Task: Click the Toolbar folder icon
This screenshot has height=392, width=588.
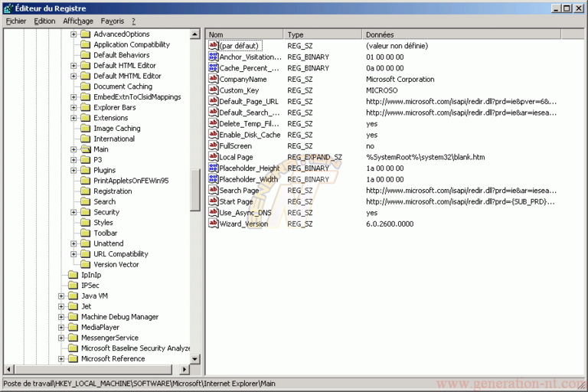Action: 86,233
